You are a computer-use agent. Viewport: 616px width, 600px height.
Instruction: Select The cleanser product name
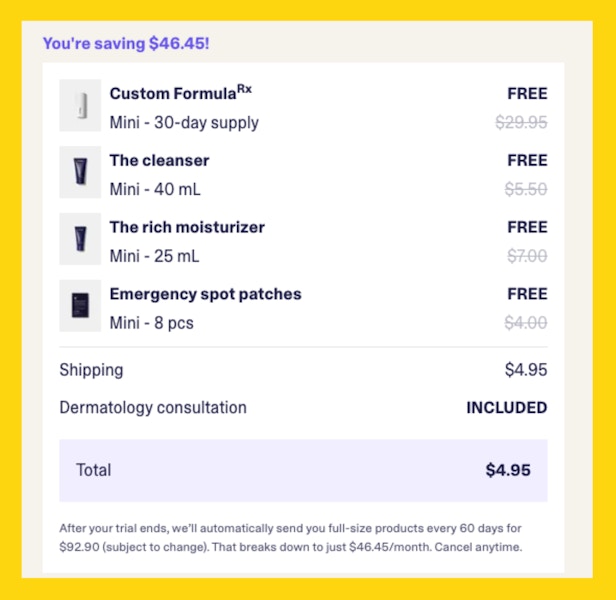coord(160,160)
